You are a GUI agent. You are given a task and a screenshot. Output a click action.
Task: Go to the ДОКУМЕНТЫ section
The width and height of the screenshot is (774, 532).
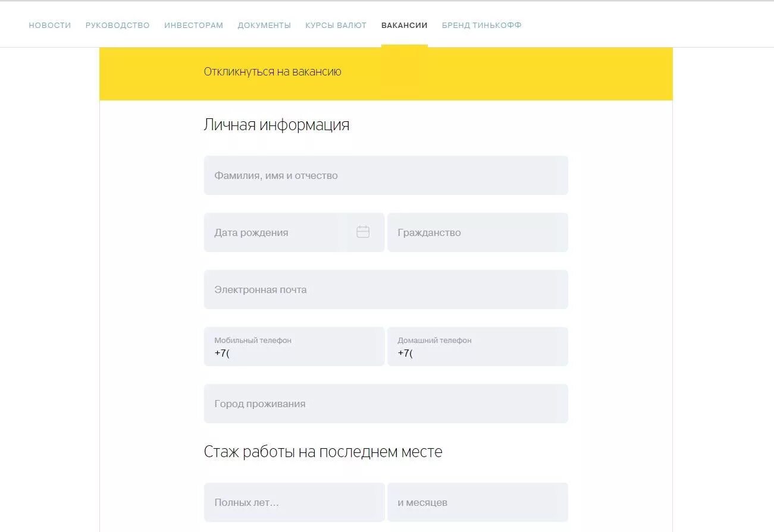point(264,25)
